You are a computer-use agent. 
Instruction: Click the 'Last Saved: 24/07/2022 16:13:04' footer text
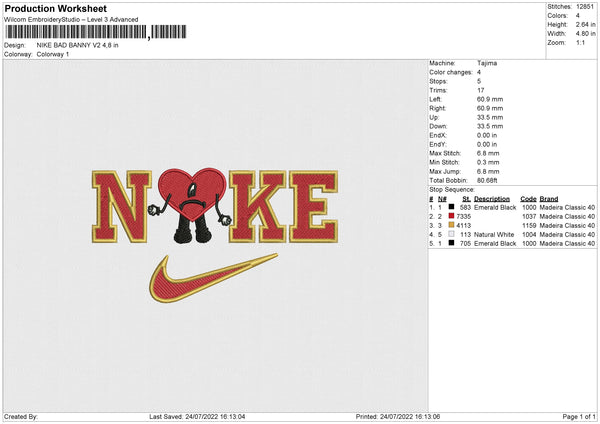(x=197, y=417)
